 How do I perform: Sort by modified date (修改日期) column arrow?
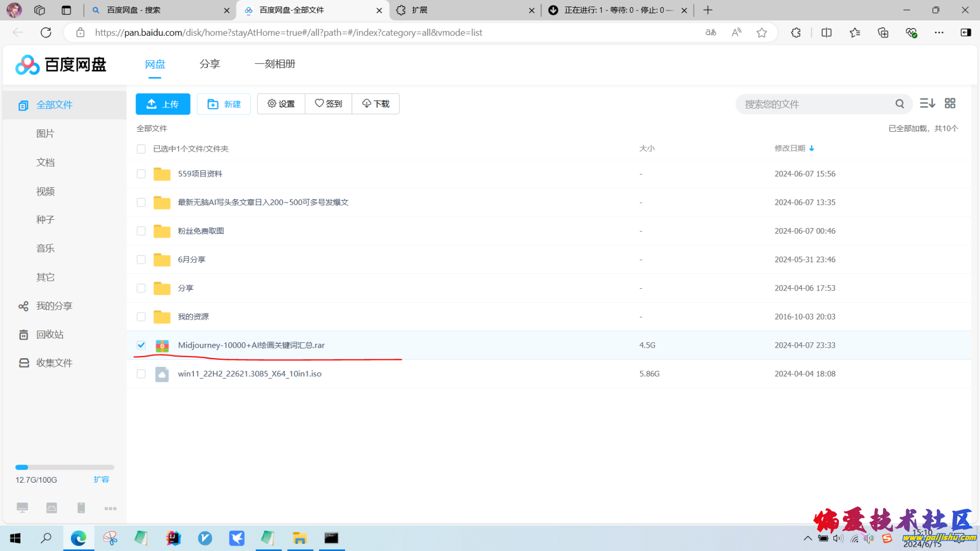click(811, 148)
